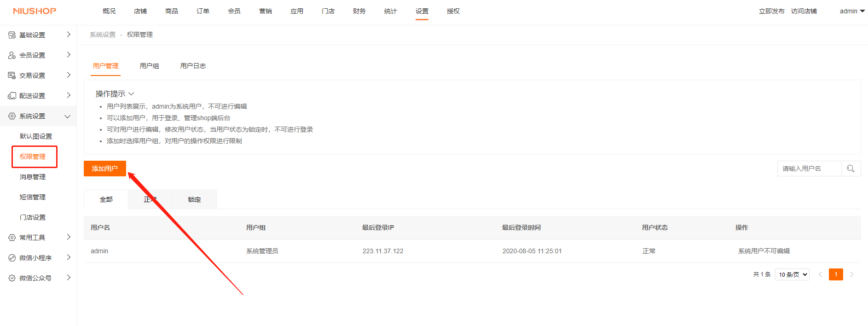The width and height of the screenshot is (868, 326).
Task: Expand 常用工具 chevron
Action: [69, 237]
